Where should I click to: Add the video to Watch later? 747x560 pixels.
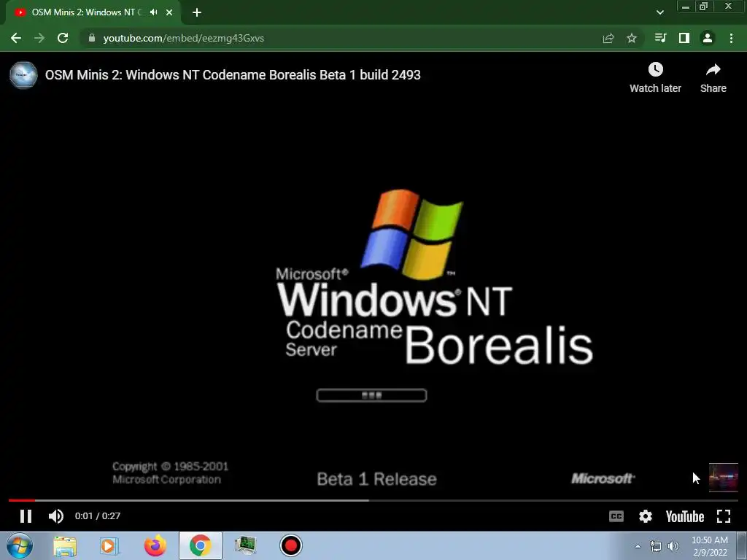tap(655, 77)
